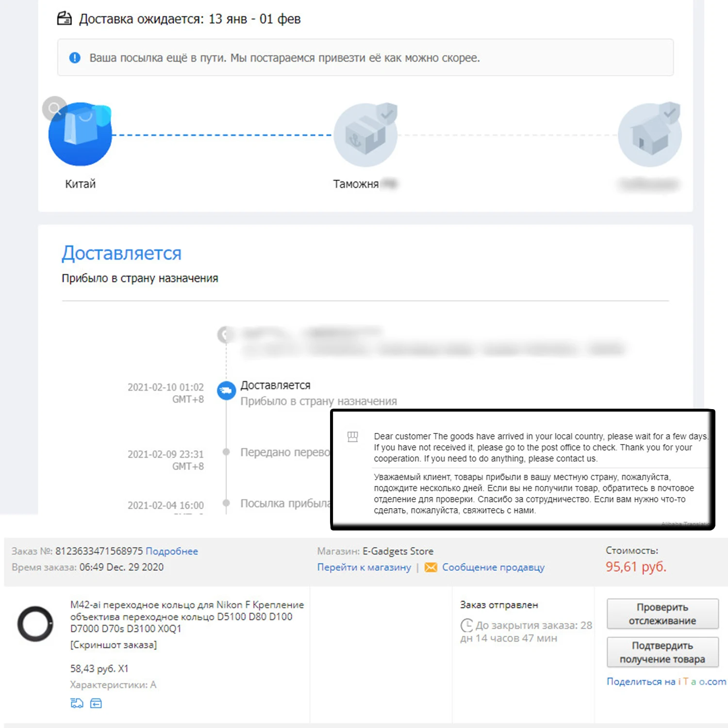This screenshot has width=728, height=728.
Task: Open the [Скриншот заказа] link
Action: point(114,645)
